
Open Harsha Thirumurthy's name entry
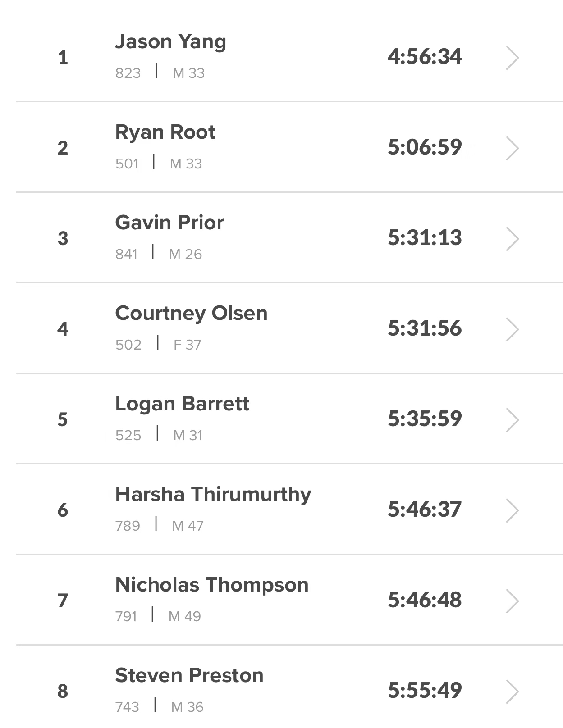coord(213,495)
